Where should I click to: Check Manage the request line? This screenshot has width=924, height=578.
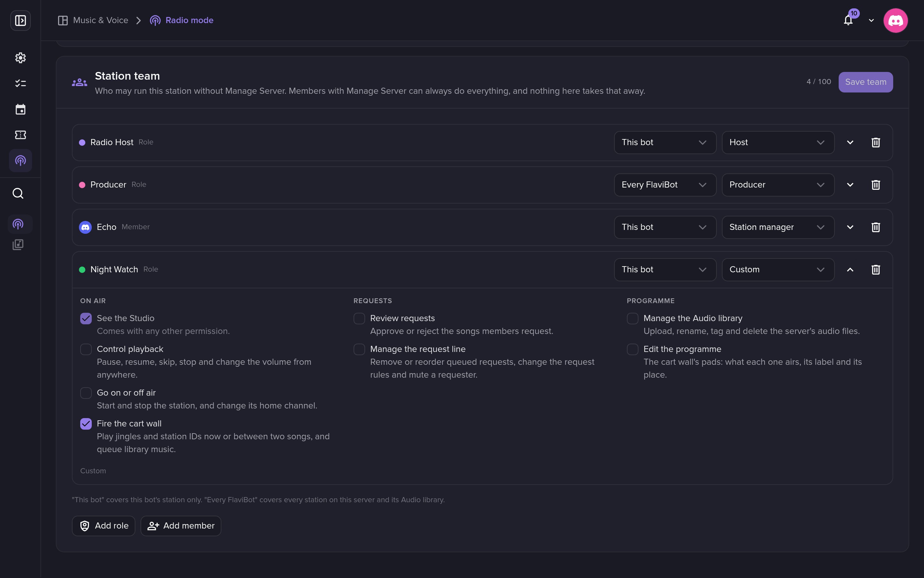click(359, 349)
